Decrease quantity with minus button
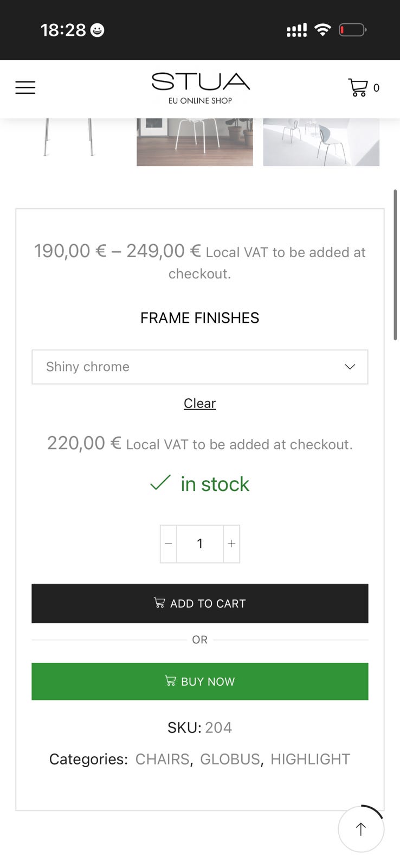 (x=169, y=544)
